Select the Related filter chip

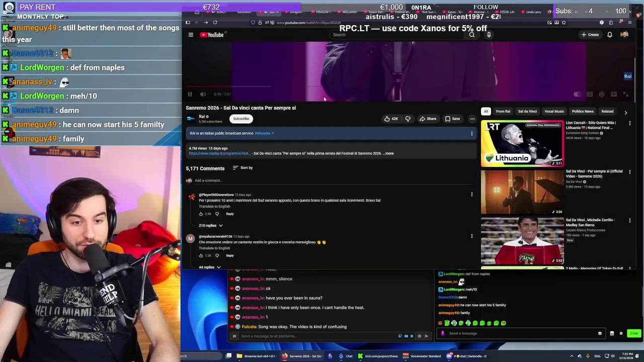coord(607,111)
